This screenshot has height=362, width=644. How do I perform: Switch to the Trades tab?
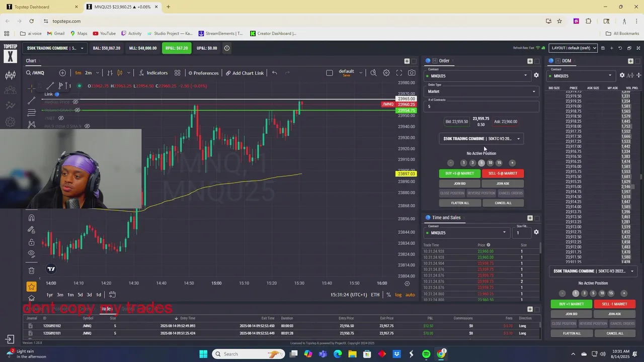tap(106, 309)
